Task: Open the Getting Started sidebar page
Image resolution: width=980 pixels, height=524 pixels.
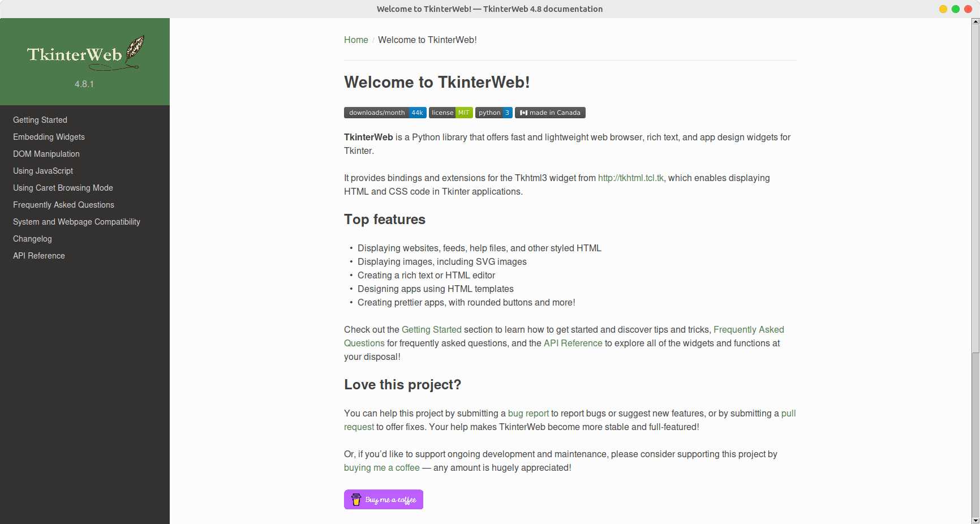Action: click(40, 120)
